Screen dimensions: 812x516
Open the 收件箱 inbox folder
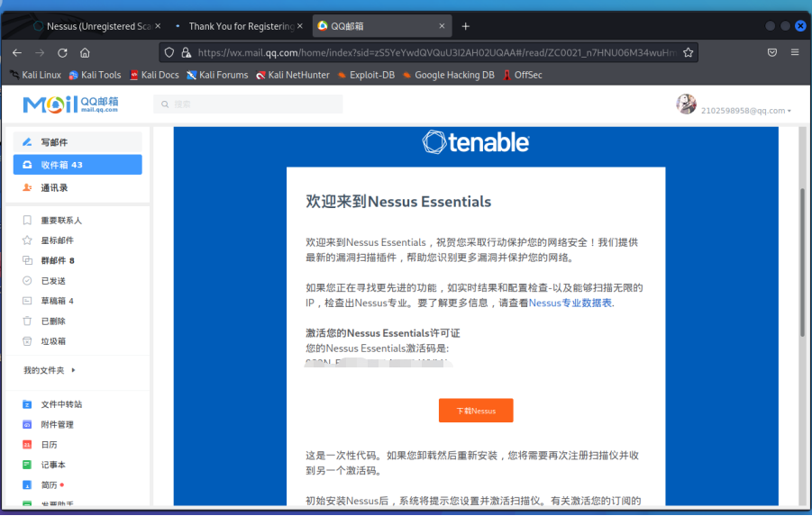[78, 165]
